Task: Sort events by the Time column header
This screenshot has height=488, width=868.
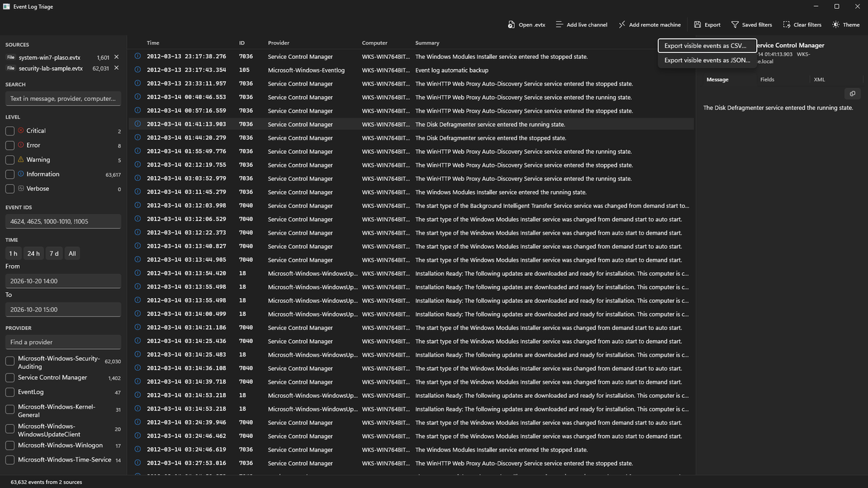Action: (153, 43)
